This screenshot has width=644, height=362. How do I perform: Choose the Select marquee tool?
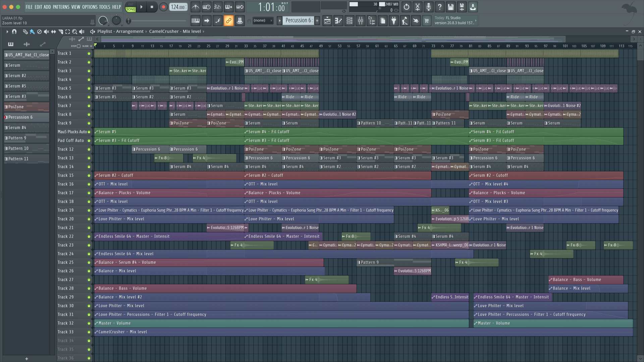click(67, 32)
